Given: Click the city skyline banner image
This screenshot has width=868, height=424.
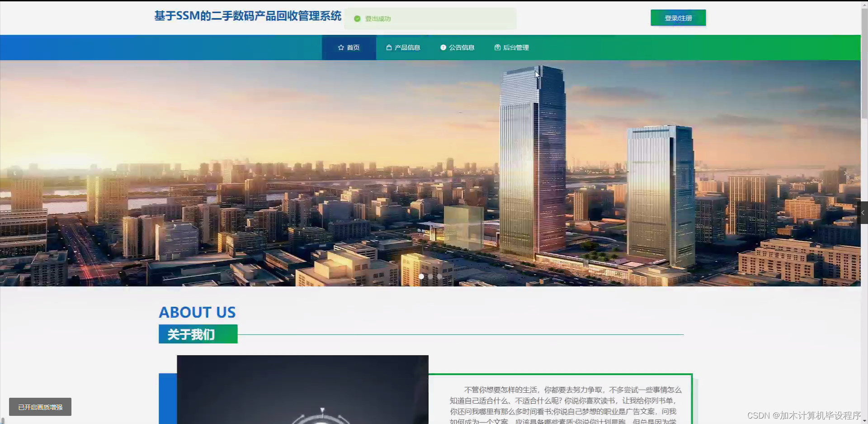Looking at the screenshot, I should [430, 173].
